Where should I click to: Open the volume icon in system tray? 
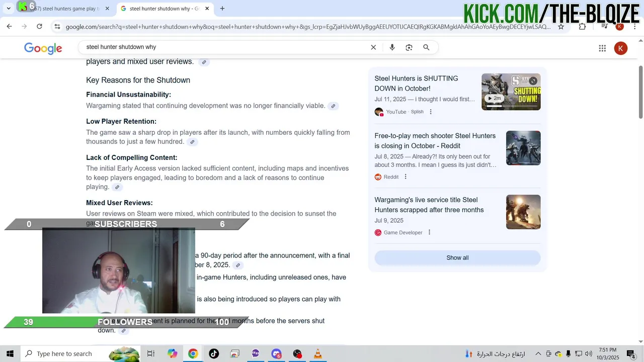(x=588, y=354)
